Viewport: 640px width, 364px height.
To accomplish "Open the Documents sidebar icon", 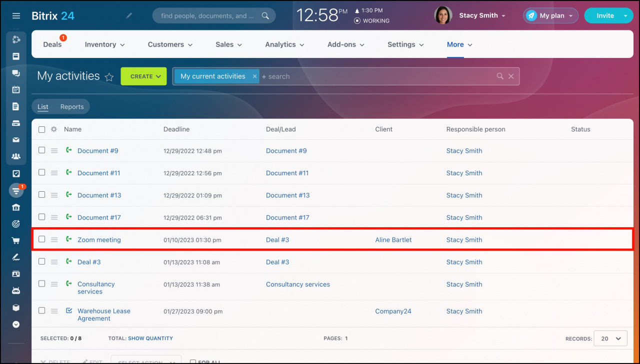I will pyautogui.click(x=16, y=106).
